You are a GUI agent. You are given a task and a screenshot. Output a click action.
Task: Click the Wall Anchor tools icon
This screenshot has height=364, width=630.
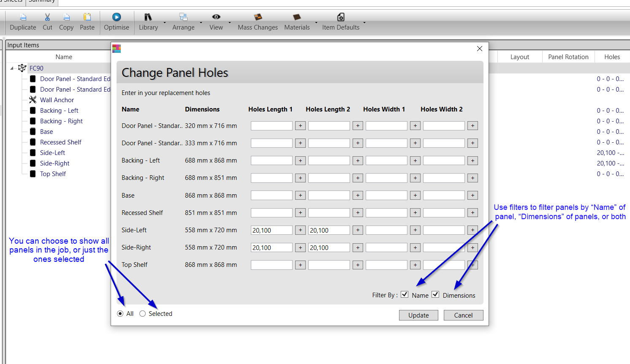click(33, 100)
